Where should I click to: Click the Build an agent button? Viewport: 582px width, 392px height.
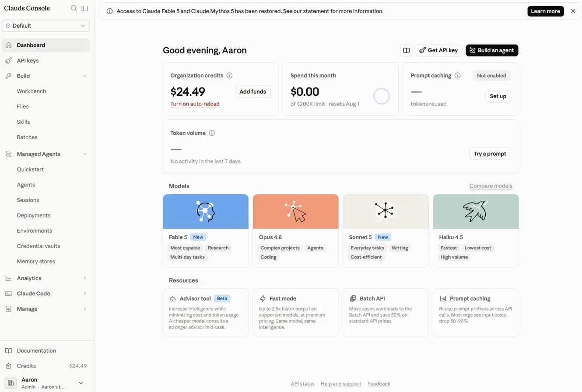click(492, 50)
